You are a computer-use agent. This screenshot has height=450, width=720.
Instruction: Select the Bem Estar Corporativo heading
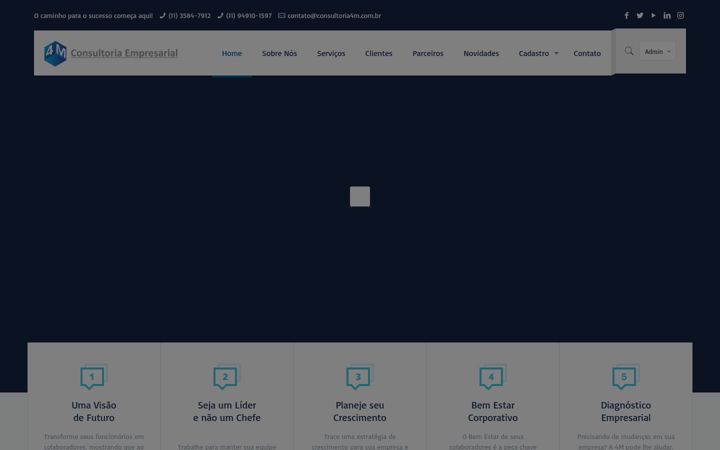pos(493,411)
